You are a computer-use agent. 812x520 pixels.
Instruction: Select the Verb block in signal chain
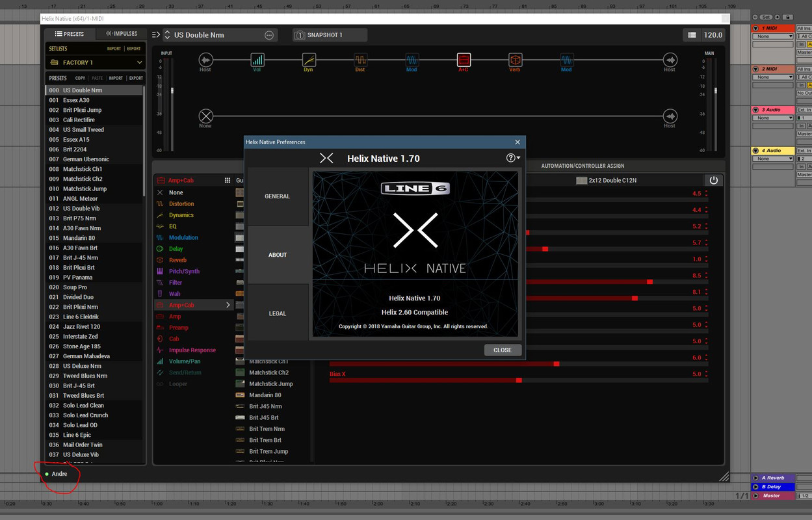click(515, 60)
